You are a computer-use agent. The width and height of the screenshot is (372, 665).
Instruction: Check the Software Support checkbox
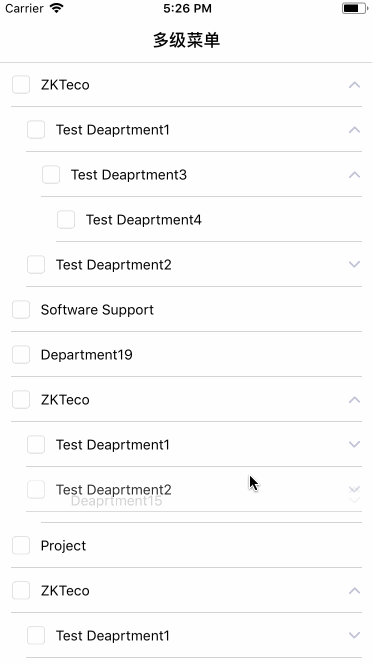(21, 310)
